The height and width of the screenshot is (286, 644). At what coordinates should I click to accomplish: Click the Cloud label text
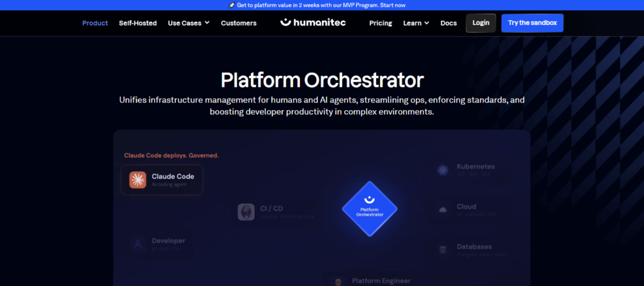point(467,206)
